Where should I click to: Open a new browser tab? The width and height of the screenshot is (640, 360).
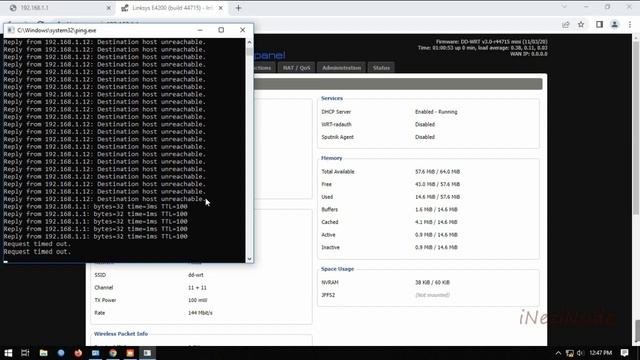tap(238, 8)
